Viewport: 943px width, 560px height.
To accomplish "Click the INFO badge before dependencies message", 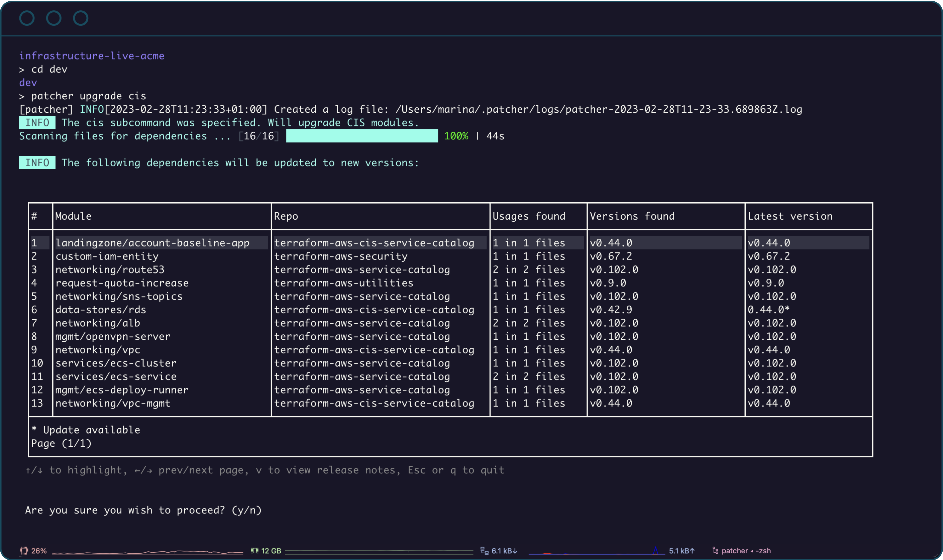I will coord(37,162).
